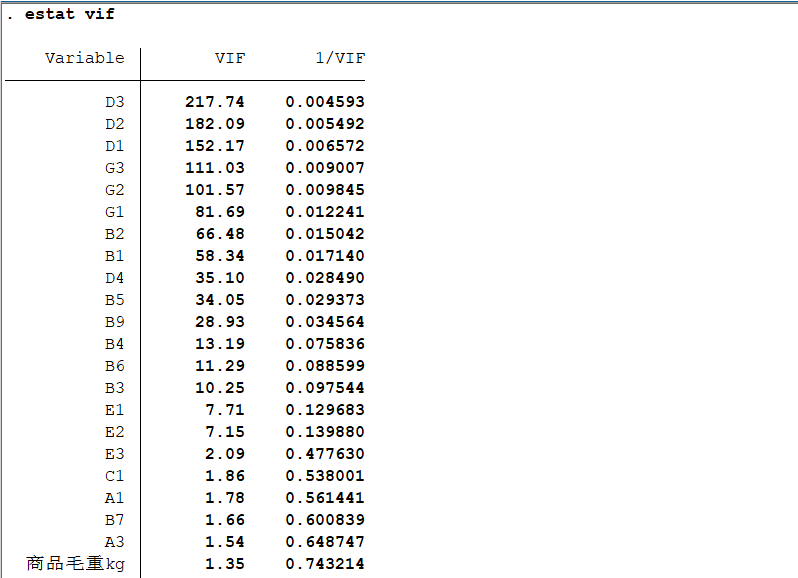Select variable name A1
The image size is (798, 578).
click(115, 498)
